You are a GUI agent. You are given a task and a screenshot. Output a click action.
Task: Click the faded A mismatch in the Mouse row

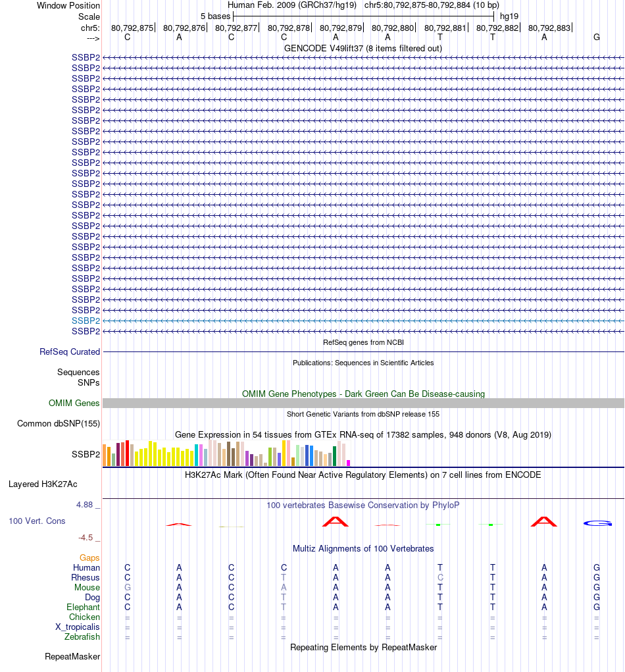284,588
